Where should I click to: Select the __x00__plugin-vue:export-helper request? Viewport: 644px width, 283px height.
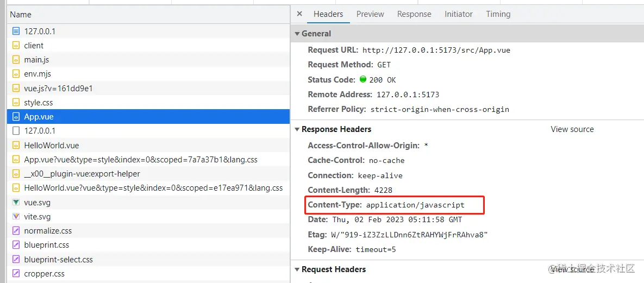coord(148,174)
